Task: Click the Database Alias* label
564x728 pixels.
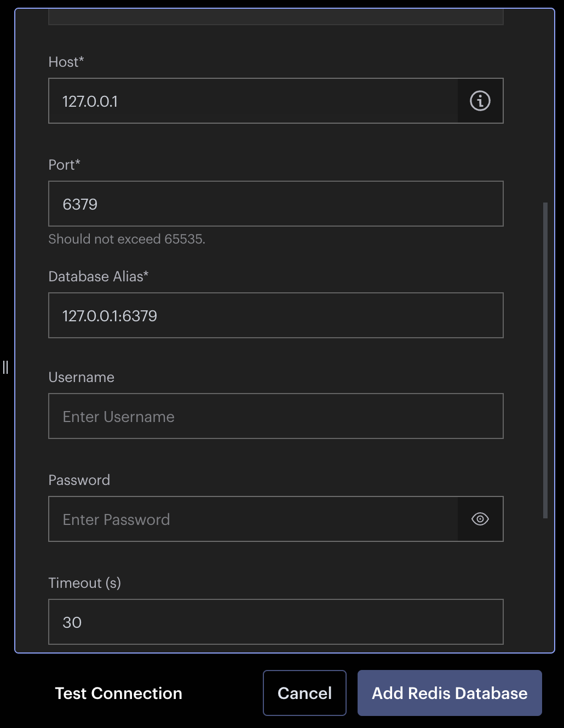Action: [x=99, y=276]
